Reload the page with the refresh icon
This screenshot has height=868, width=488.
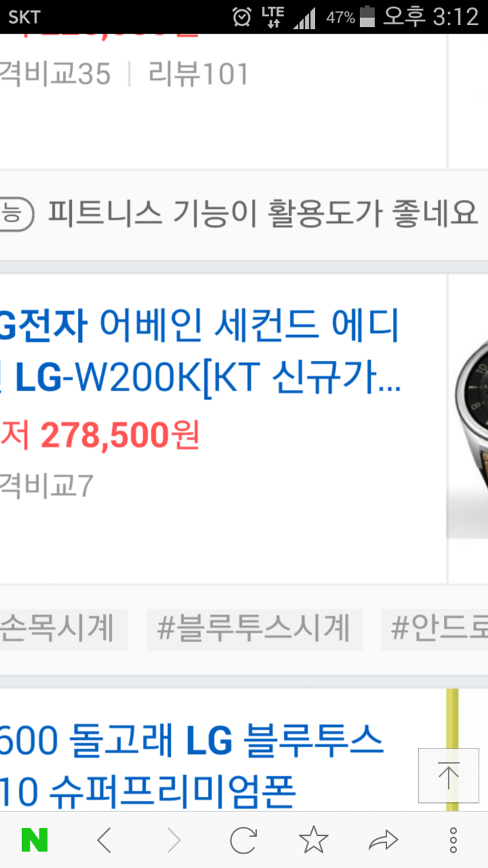click(243, 840)
